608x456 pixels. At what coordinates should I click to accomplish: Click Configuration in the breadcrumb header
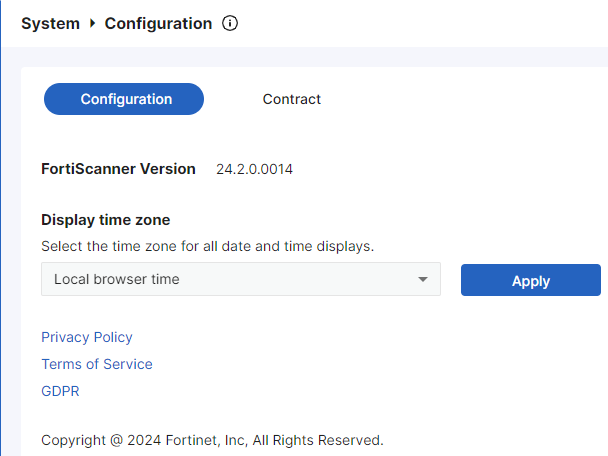click(158, 23)
